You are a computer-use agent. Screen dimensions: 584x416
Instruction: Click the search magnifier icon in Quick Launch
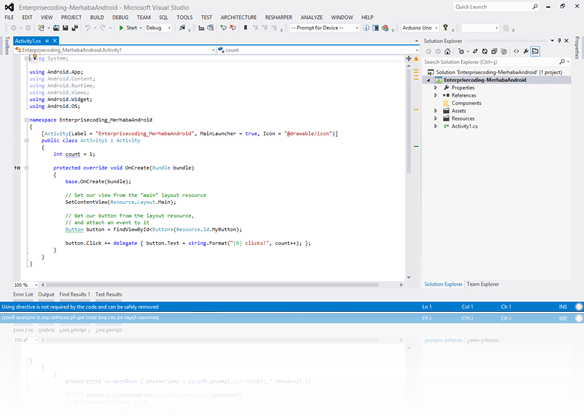click(535, 7)
